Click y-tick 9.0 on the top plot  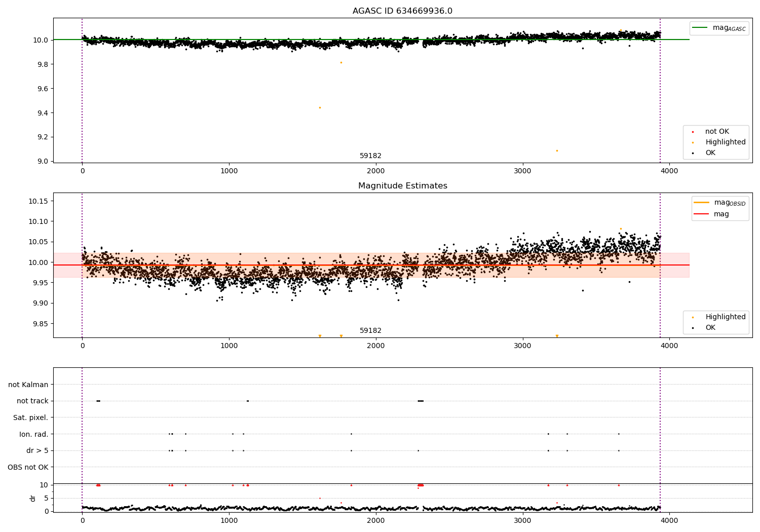(x=43, y=161)
